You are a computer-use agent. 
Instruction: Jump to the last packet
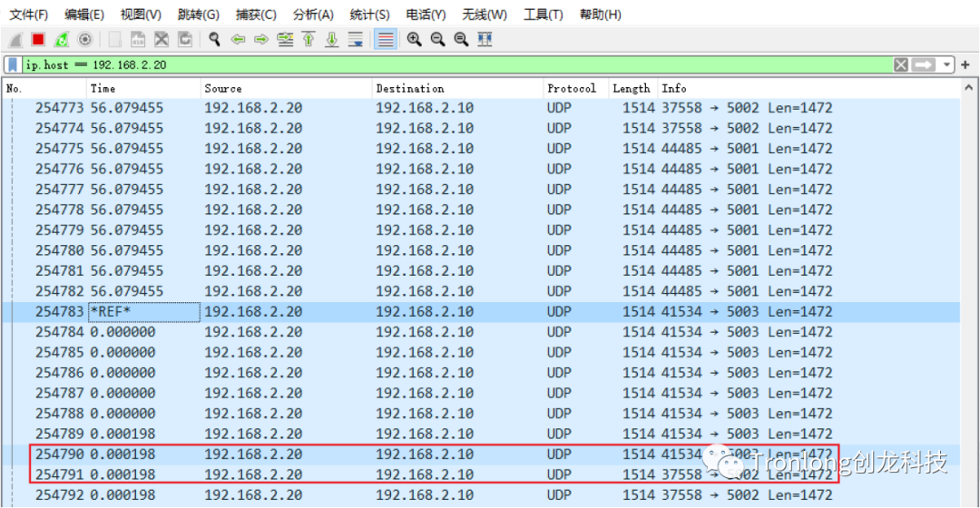332,40
